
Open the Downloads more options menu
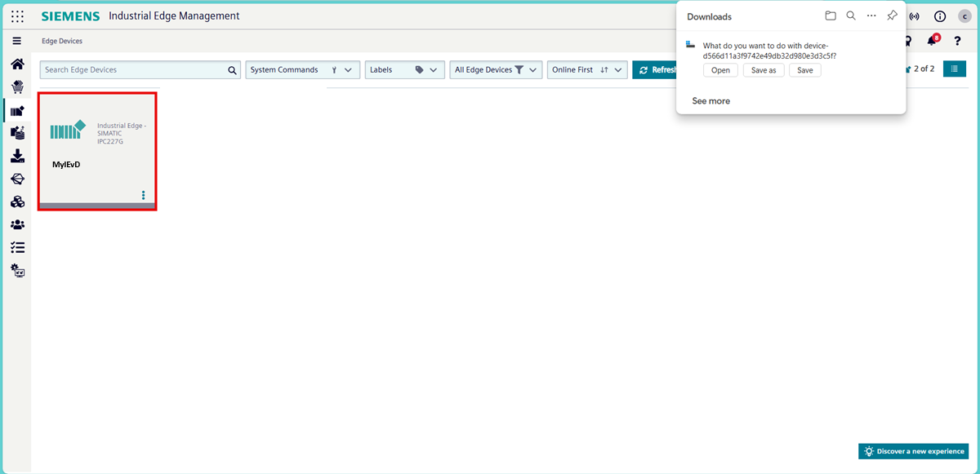[x=871, y=16]
